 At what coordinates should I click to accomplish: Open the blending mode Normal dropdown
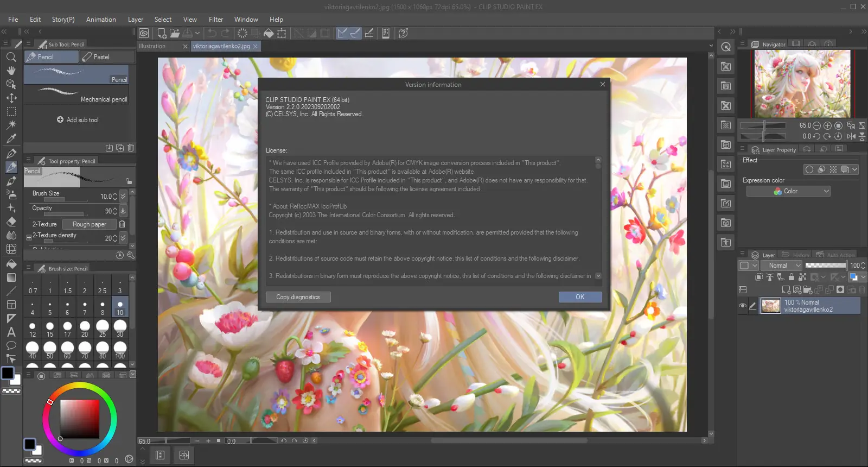pyautogui.click(x=781, y=266)
